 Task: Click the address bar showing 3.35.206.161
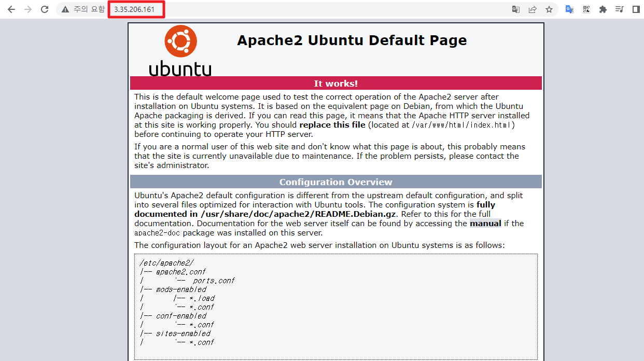308,9
